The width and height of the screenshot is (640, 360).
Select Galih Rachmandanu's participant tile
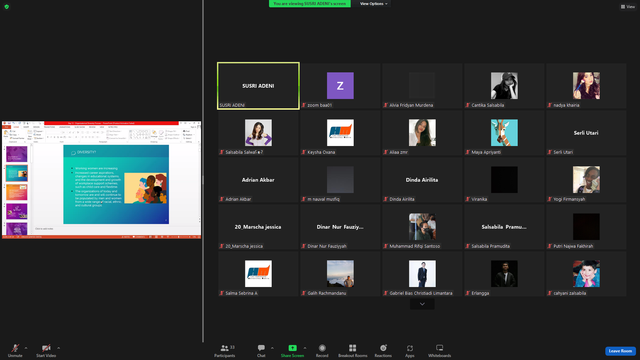tap(340, 273)
